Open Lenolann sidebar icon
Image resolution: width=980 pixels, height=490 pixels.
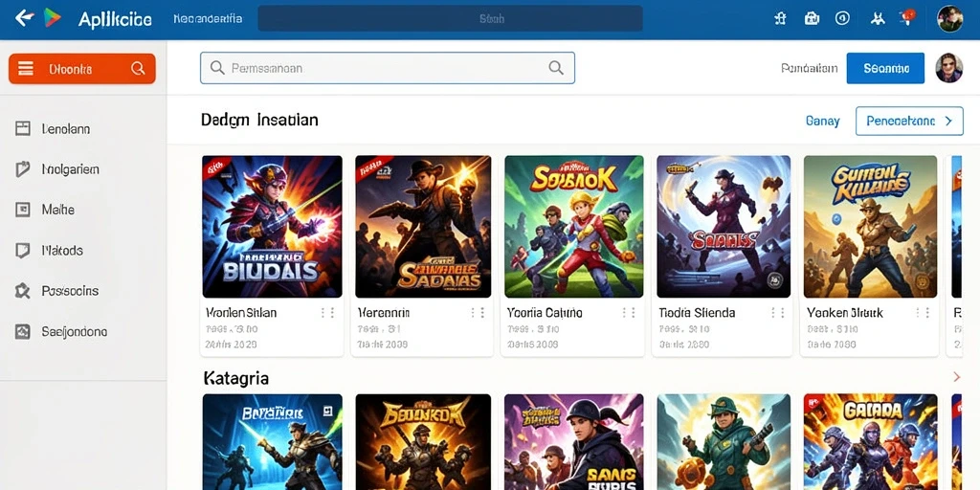point(23,129)
